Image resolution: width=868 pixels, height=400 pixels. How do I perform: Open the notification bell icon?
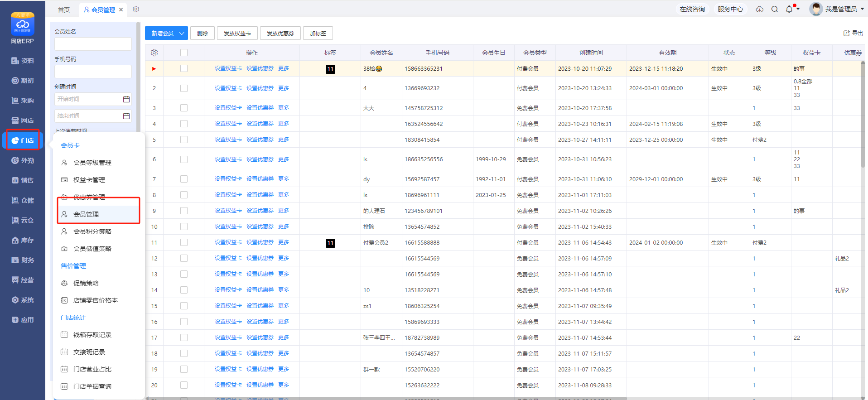tap(789, 9)
